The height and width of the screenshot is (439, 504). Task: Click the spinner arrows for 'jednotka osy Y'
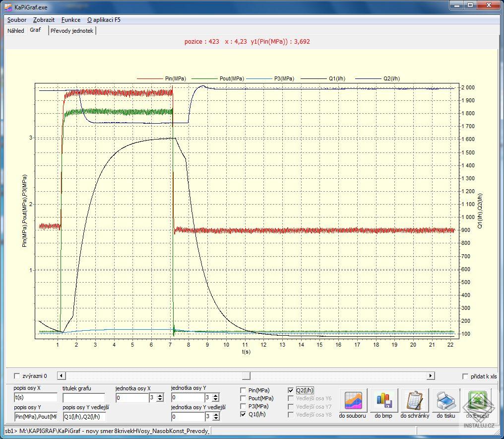215,398
